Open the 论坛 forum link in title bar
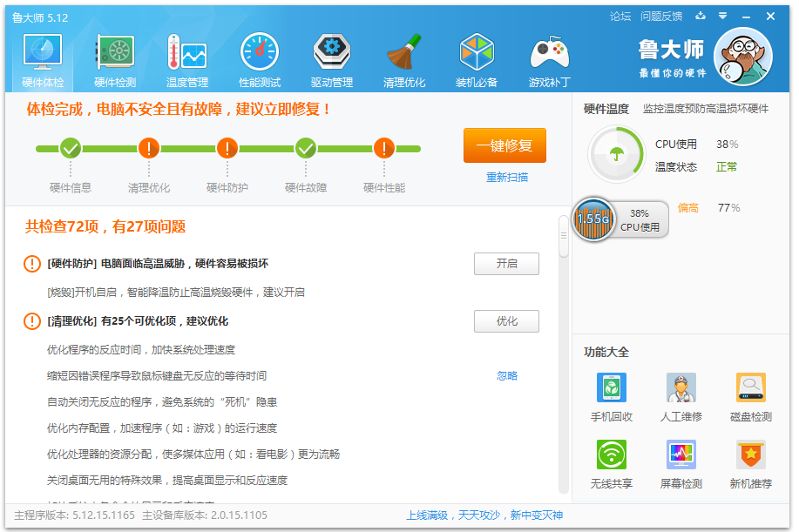The image size is (799, 532). [620, 17]
